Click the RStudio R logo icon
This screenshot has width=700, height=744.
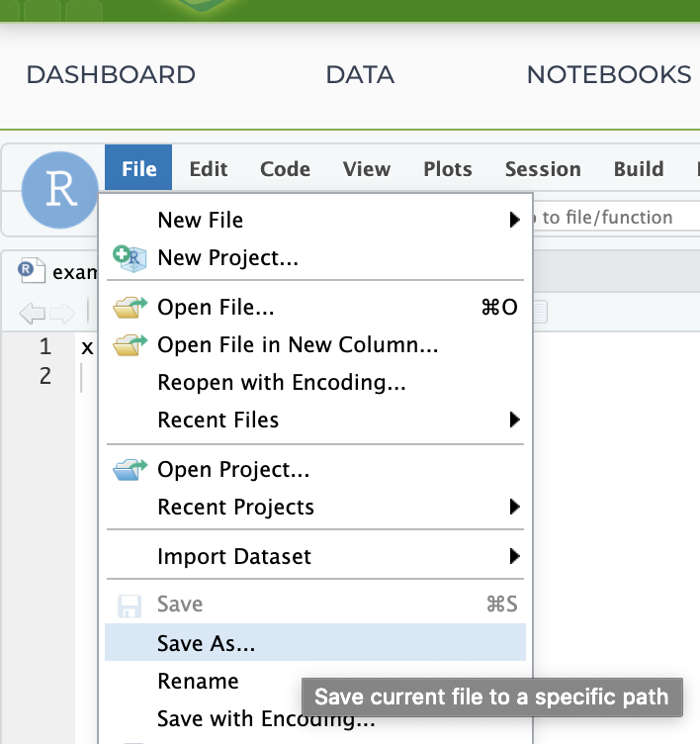(59, 190)
